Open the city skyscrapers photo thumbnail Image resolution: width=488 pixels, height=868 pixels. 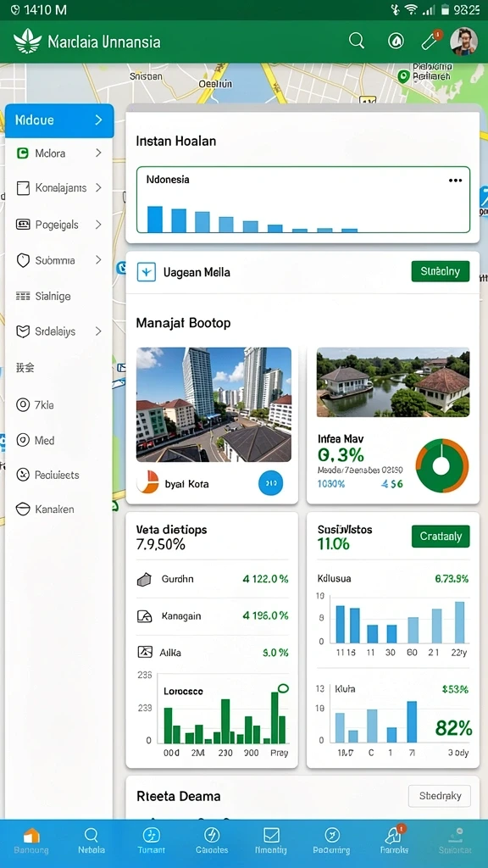click(x=213, y=404)
